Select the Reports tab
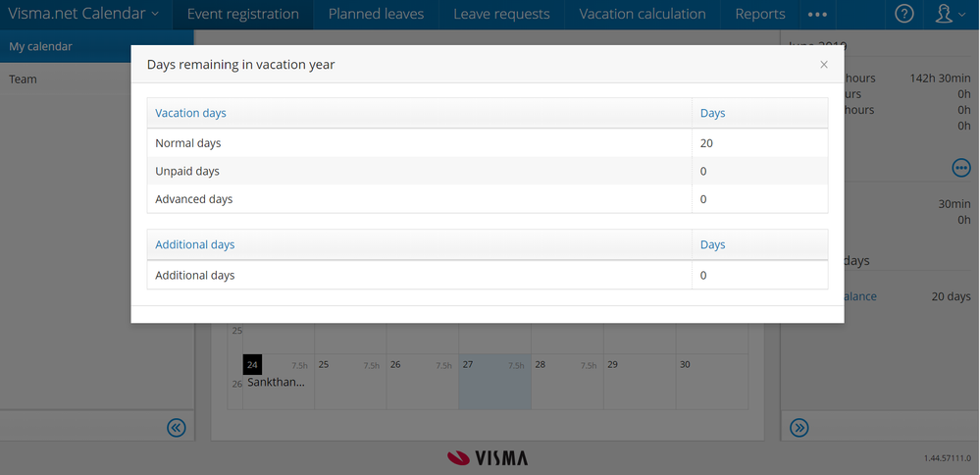Image resolution: width=980 pixels, height=475 pixels. click(x=760, y=14)
